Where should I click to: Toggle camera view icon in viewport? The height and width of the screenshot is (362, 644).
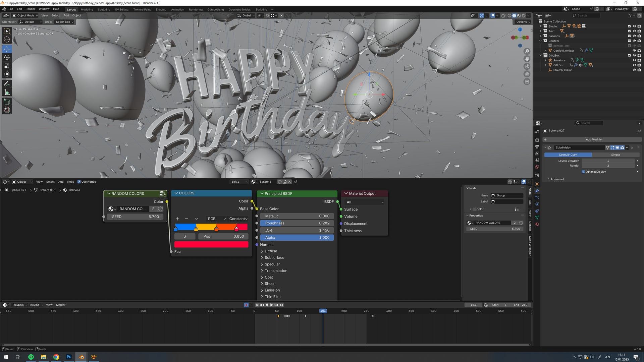point(527,66)
